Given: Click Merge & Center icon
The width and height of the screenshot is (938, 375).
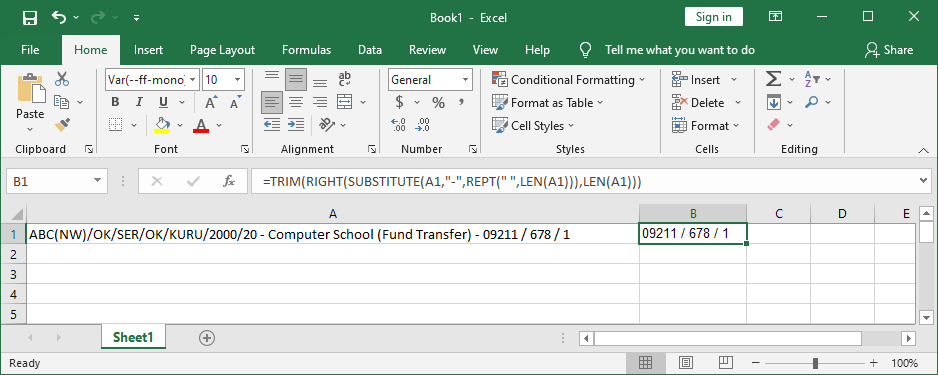Looking at the screenshot, I should pyautogui.click(x=345, y=102).
